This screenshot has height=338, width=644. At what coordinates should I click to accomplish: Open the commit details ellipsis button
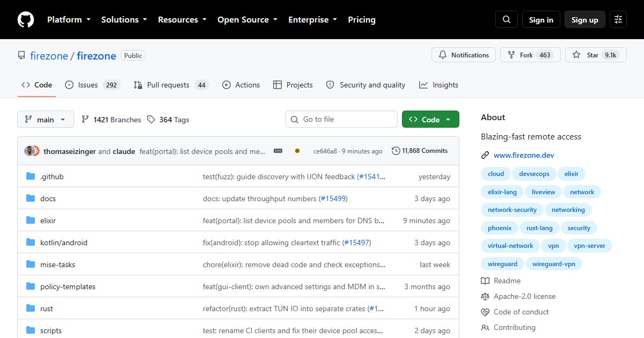(x=278, y=151)
